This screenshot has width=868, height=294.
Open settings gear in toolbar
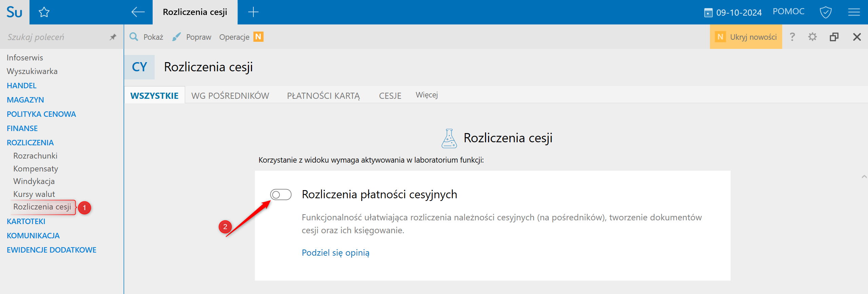pos(812,37)
